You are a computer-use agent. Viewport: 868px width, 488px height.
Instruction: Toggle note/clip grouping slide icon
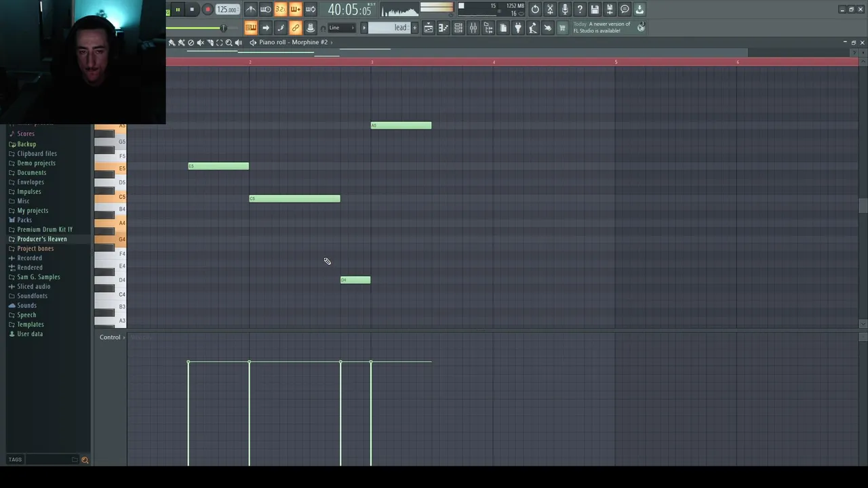(280, 28)
